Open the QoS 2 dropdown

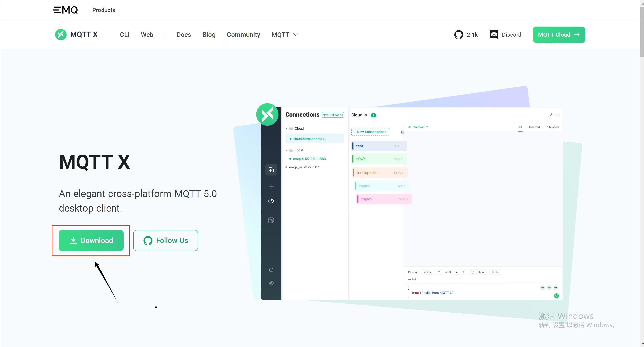pos(460,272)
